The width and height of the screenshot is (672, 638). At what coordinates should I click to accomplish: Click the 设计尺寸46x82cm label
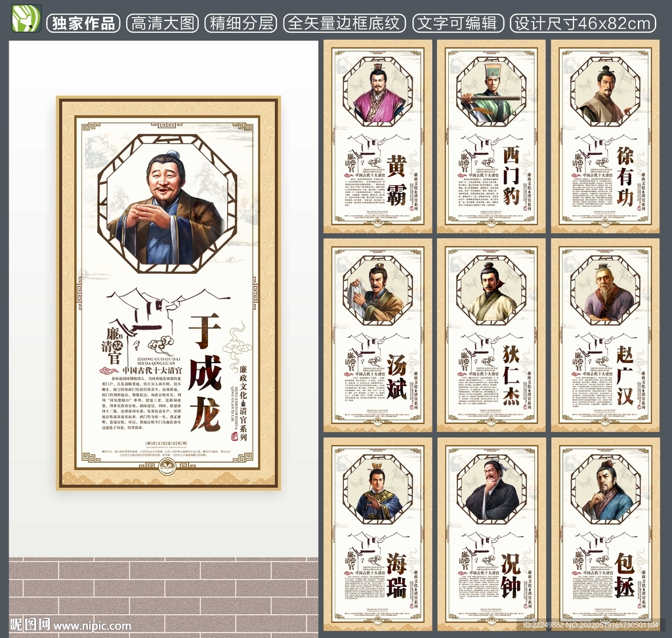583,24
